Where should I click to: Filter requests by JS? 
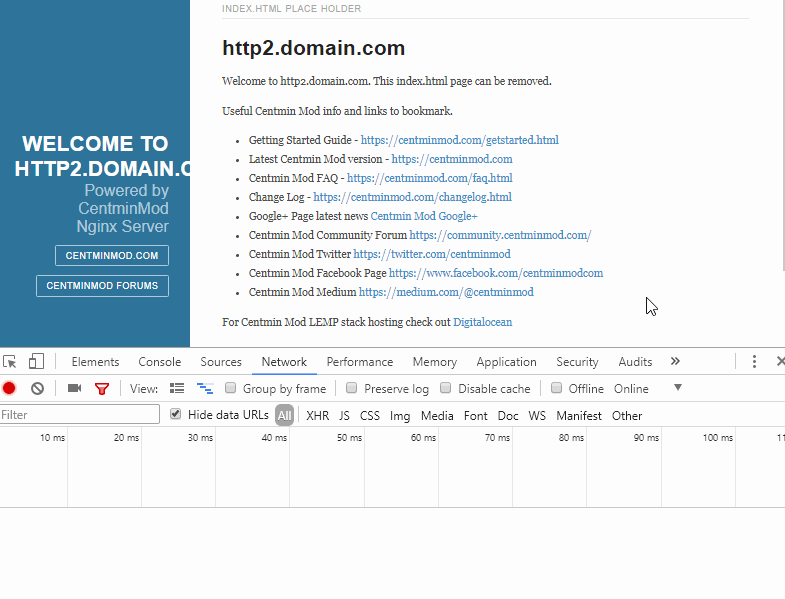[344, 416]
